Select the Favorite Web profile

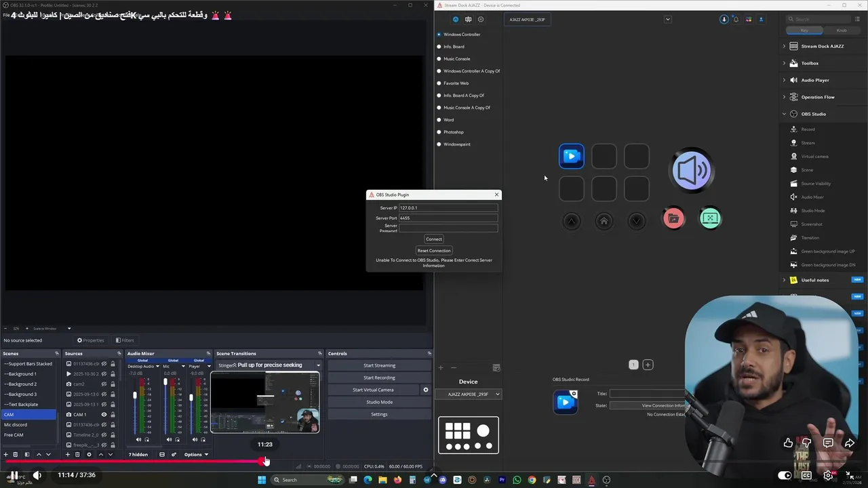[x=456, y=83]
